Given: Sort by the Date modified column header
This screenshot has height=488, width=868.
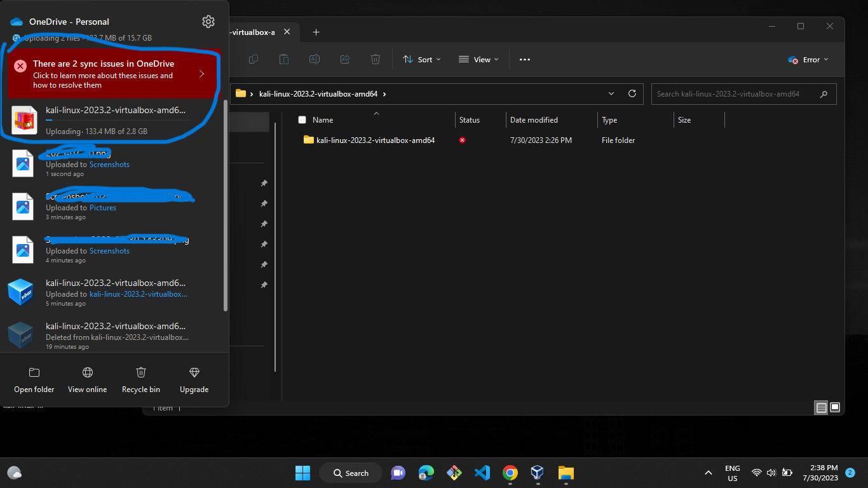Looking at the screenshot, I should (534, 120).
